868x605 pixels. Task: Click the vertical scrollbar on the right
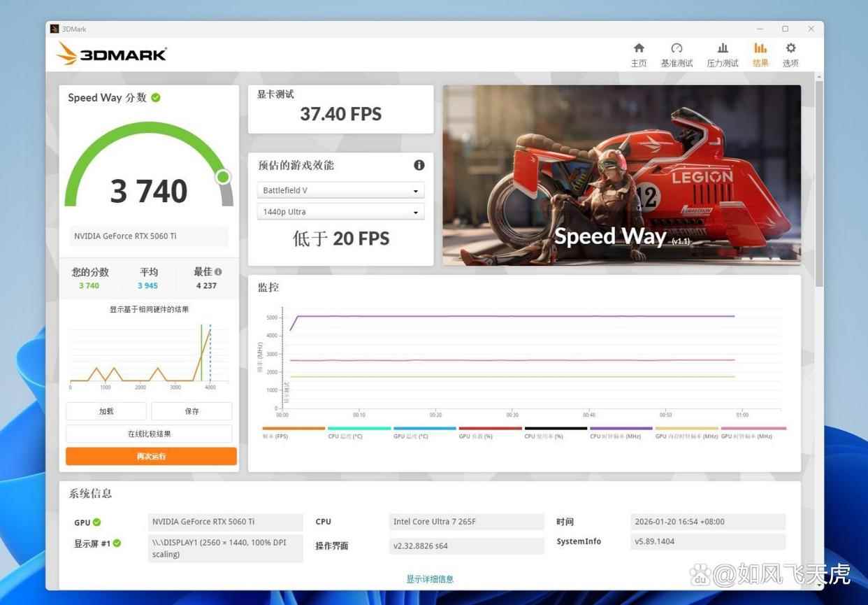tap(819, 183)
